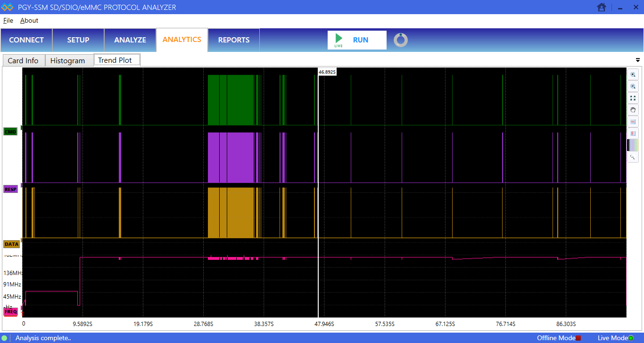Viewport: 644px width, 343px height.
Task: Open the About menu
Action: coord(29,20)
